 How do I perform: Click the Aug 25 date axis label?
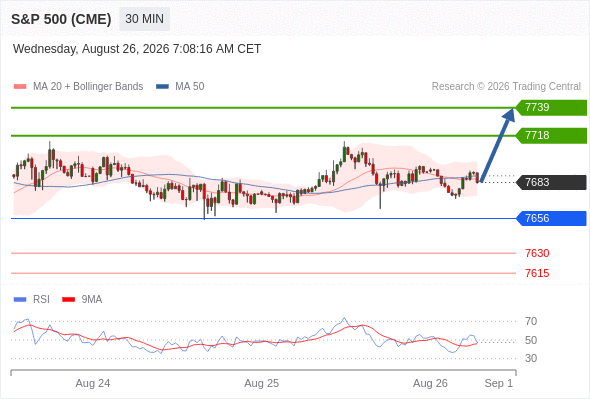click(262, 383)
